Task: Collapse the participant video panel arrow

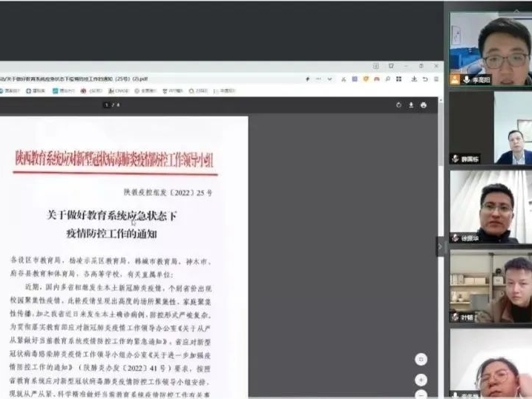Action: pyautogui.click(x=440, y=246)
